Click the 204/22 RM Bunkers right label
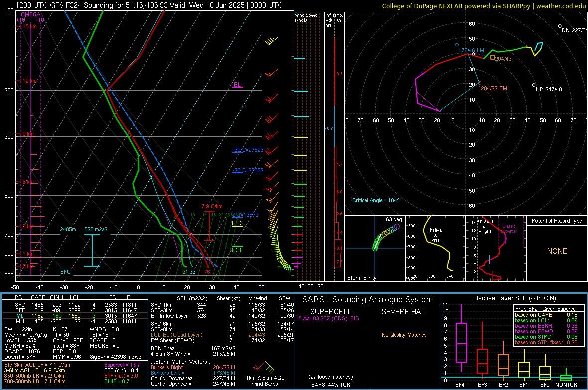The image size is (588, 390). tap(494, 89)
